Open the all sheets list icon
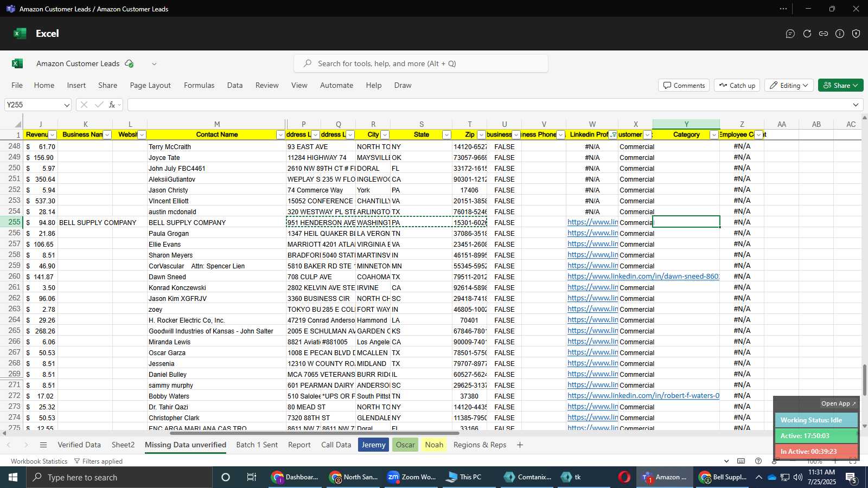This screenshot has width=868, height=488. pyautogui.click(x=43, y=445)
